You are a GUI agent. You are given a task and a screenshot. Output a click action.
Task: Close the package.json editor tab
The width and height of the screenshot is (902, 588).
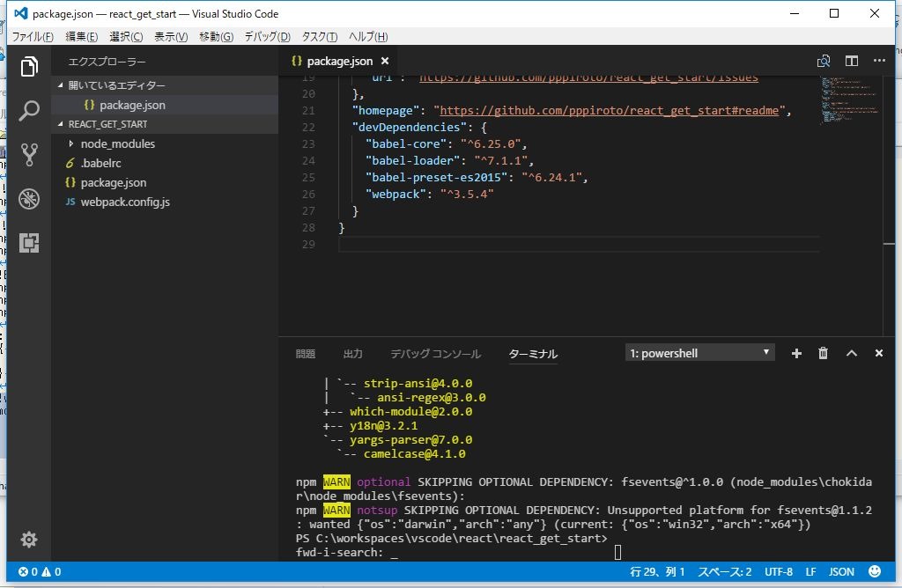pos(385,61)
